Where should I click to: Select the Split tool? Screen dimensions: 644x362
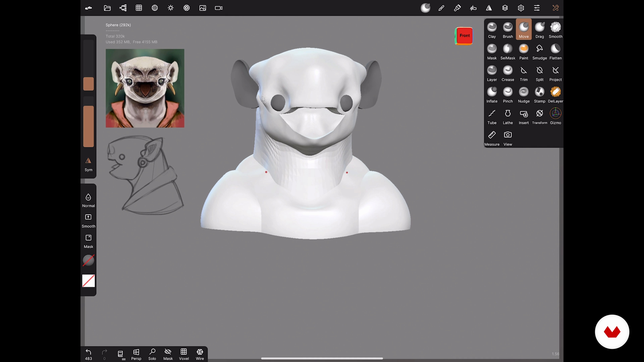(x=540, y=73)
